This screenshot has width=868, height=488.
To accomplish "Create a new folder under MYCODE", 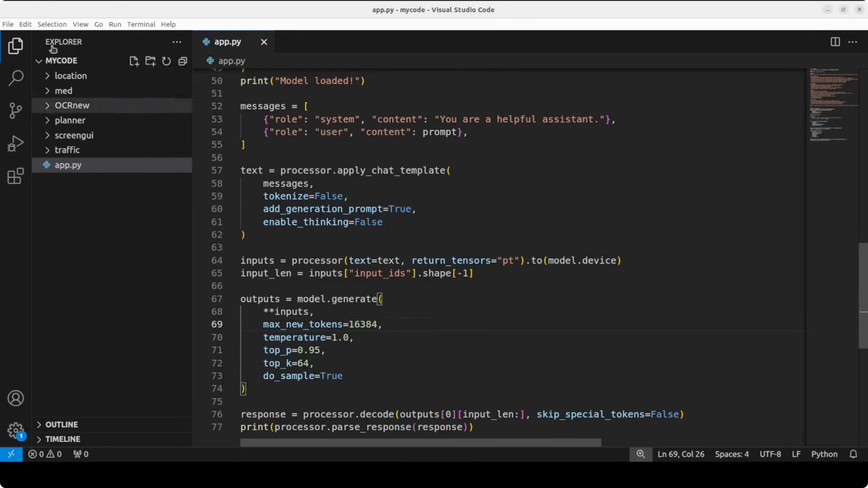I will pyautogui.click(x=150, y=61).
